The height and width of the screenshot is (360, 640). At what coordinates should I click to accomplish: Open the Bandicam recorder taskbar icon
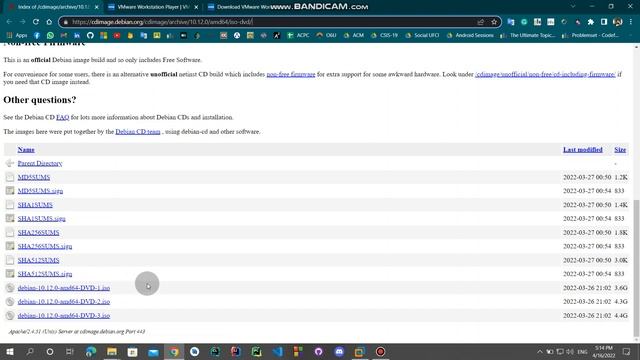click(x=380, y=351)
